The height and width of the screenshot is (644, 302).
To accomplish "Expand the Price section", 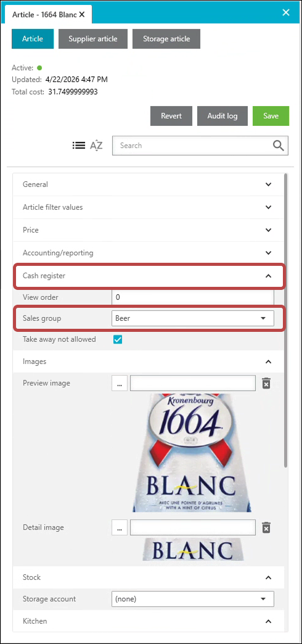I will [x=148, y=230].
